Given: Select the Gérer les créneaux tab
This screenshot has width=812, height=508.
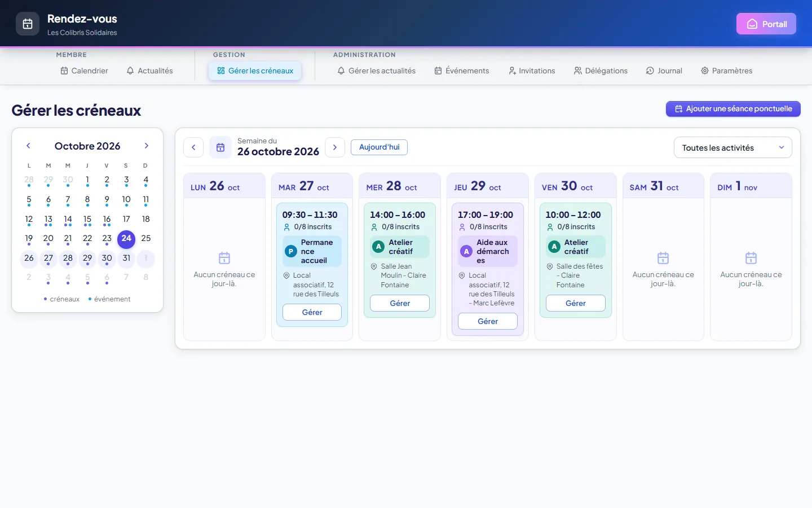Looking at the screenshot, I should click(255, 71).
